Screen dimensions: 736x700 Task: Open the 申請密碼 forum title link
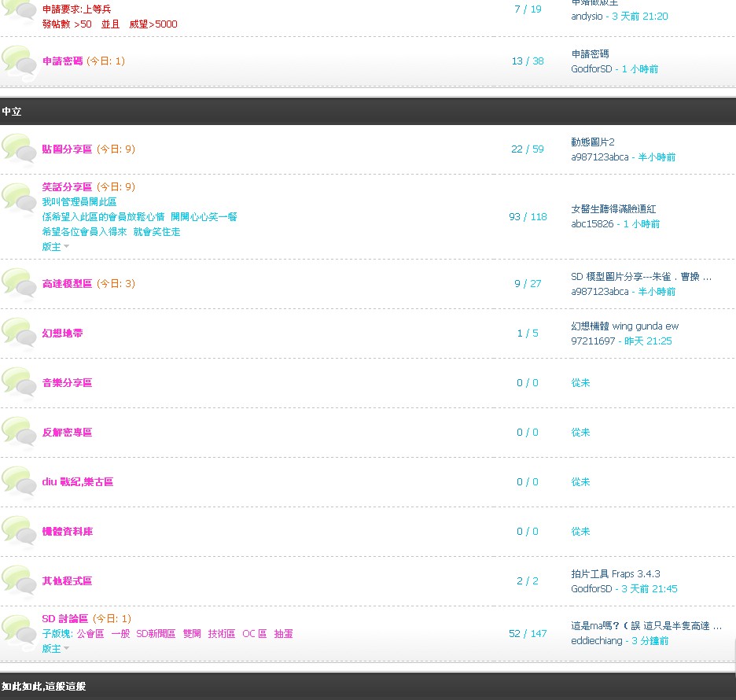click(x=62, y=61)
